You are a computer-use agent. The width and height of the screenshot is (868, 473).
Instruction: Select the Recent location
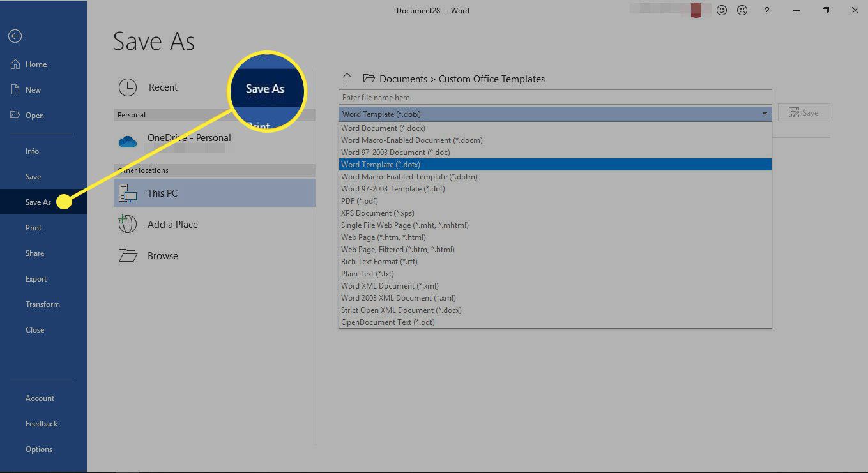pos(215,87)
